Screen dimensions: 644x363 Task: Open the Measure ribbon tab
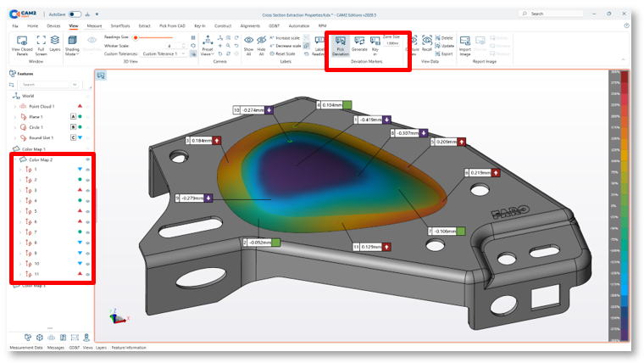pos(94,26)
